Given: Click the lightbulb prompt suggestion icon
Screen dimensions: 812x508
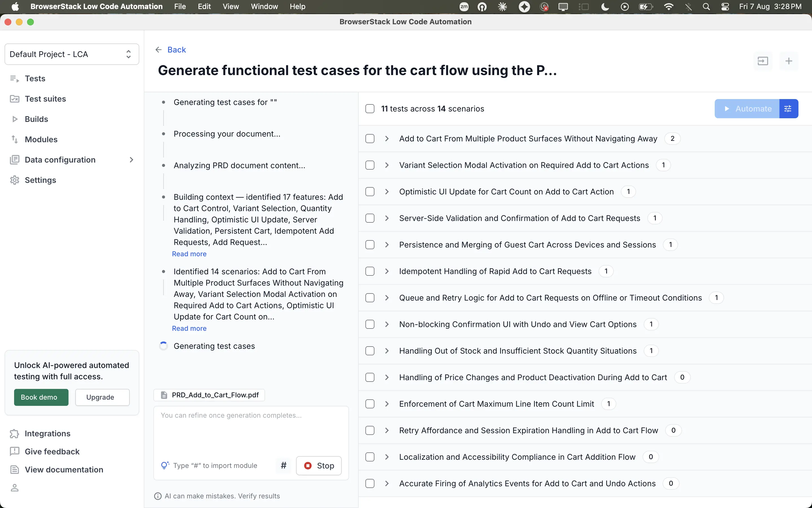Looking at the screenshot, I should pos(165,465).
